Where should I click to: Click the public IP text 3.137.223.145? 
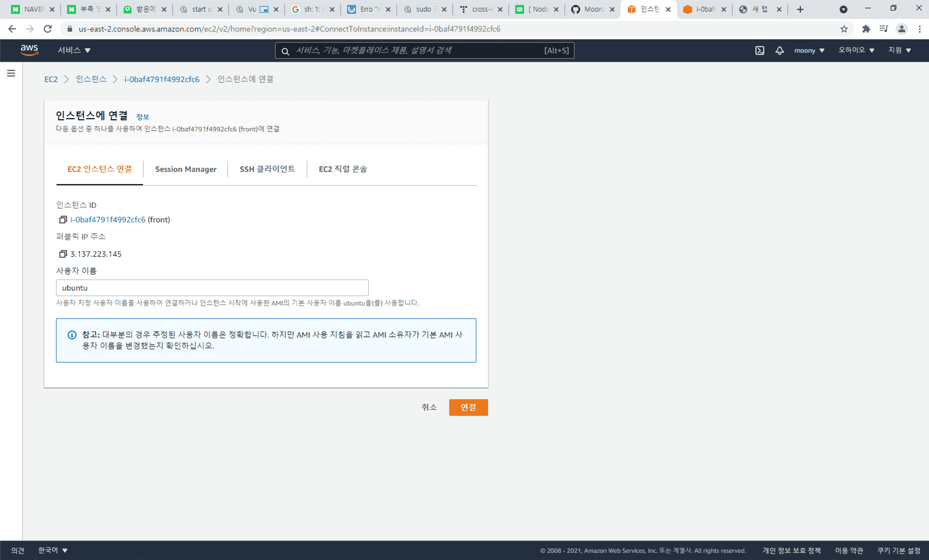pos(96,254)
